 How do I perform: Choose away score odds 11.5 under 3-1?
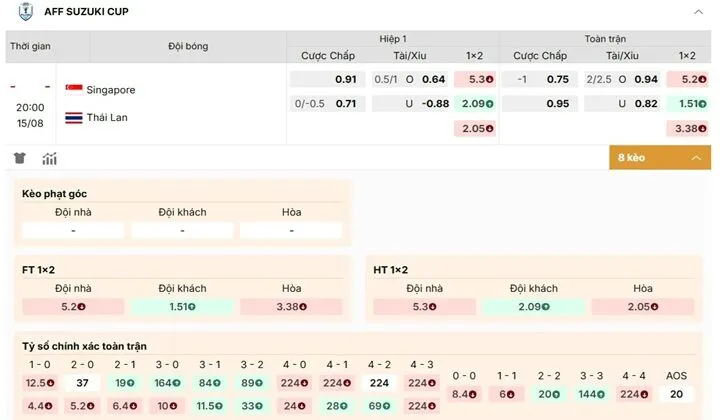click(x=209, y=406)
